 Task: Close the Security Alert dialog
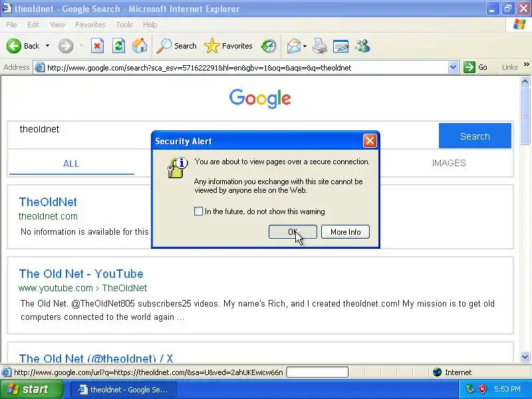pos(370,140)
